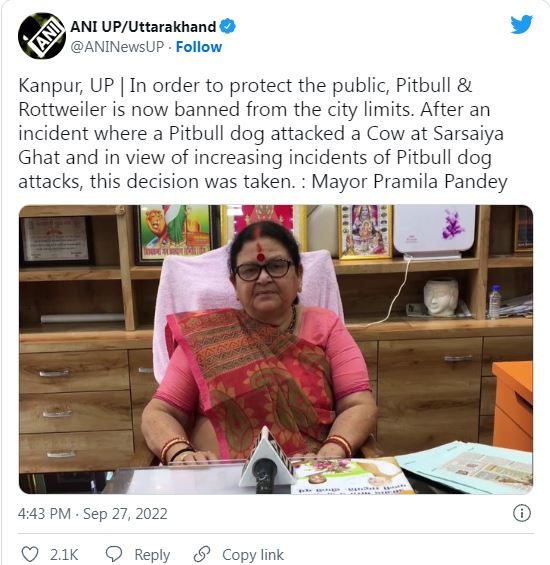This screenshot has width=550, height=565.
Task: Click the chain link copy icon
Action: [202, 554]
